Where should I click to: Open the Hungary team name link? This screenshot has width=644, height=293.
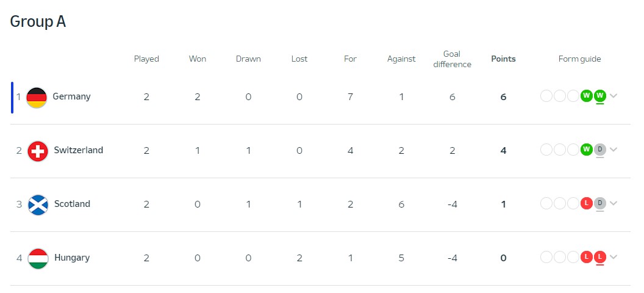pos(72,258)
